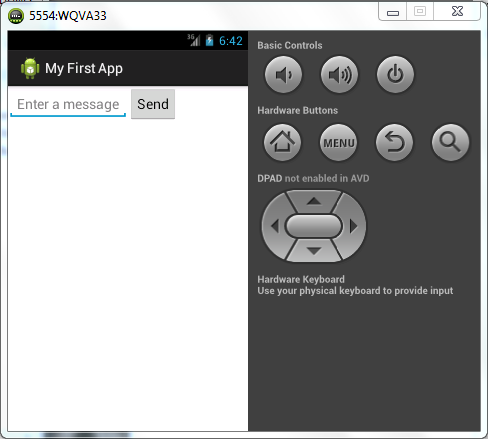Tap the 3G signal strength indicator
Image resolution: width=488 pixels, height=439 pixels.
[193, 40]
